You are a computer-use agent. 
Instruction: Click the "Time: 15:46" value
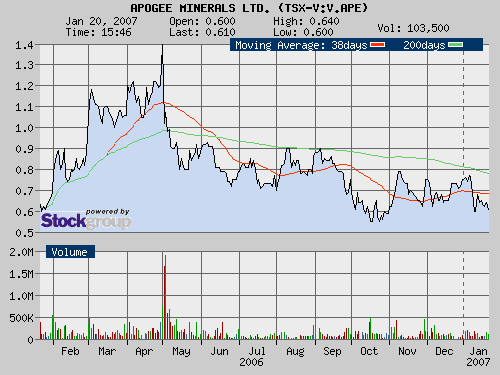point(98,32)
